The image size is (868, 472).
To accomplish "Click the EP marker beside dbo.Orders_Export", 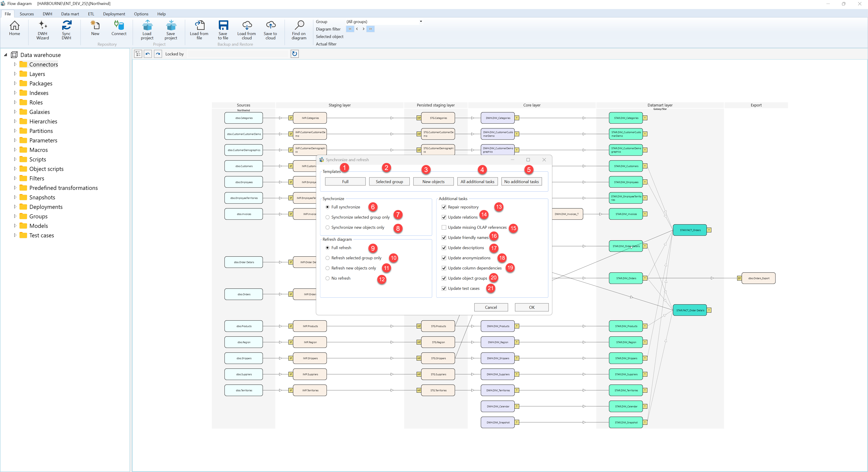I will (739, 278).
